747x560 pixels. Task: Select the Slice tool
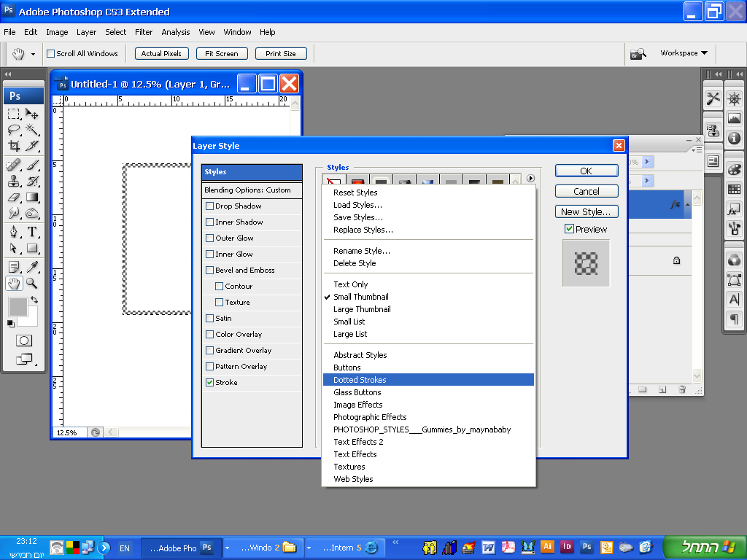(32, 145)
